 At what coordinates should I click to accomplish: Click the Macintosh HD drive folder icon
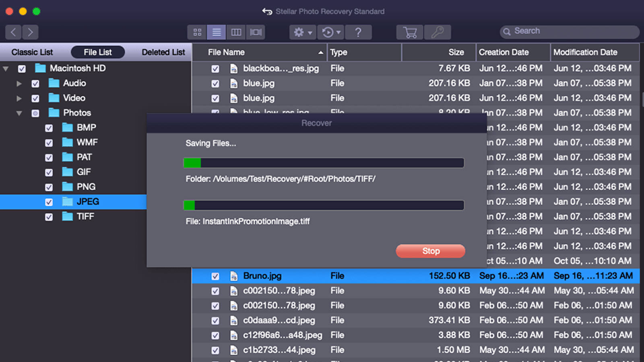point(40,68)
